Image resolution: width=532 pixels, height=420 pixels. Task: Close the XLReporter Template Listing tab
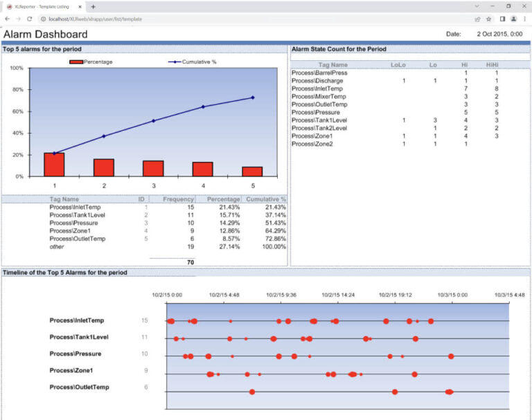point(80,6)
